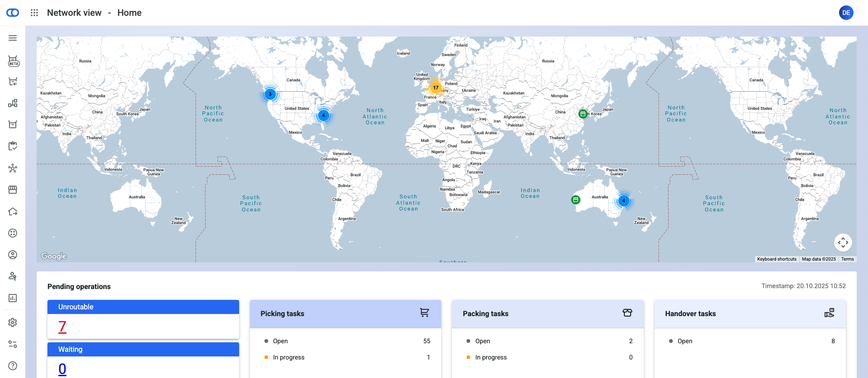Click the waiting count 0 link
868x378 pixels.
(62, 369)
